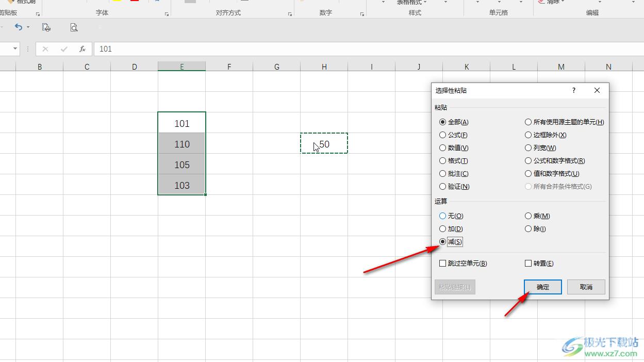This screenshot has width=644, height=362.
Task: Select the 公式(F) paste option
Action: click(453, 135)
